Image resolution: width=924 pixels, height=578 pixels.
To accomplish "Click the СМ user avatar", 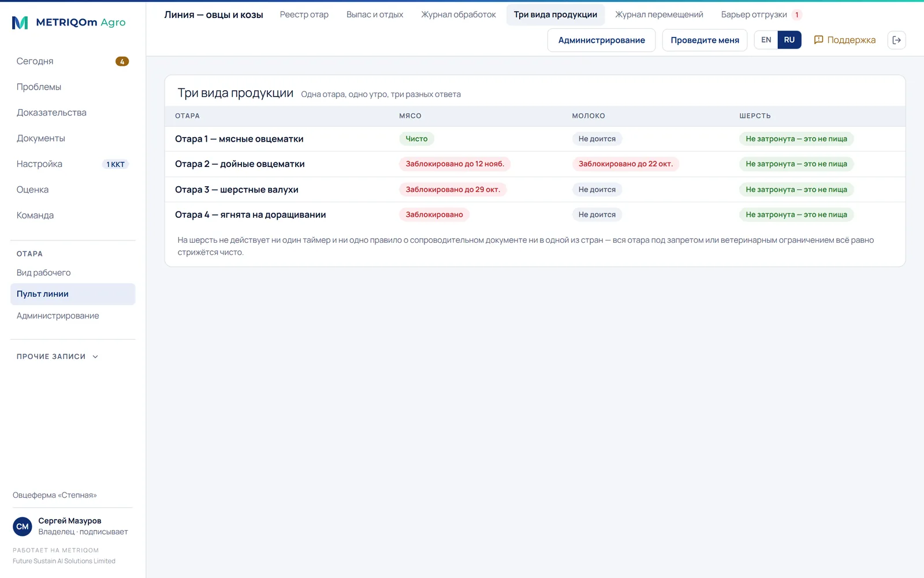I will 23,527.
